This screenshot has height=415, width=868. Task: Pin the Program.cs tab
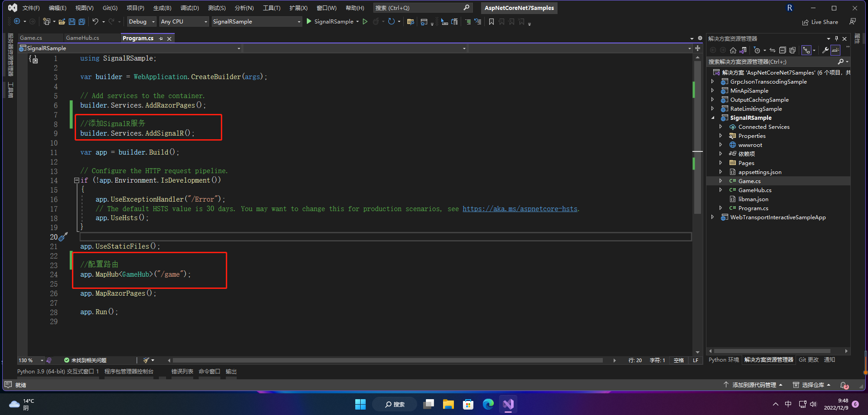tap(161, 38)
